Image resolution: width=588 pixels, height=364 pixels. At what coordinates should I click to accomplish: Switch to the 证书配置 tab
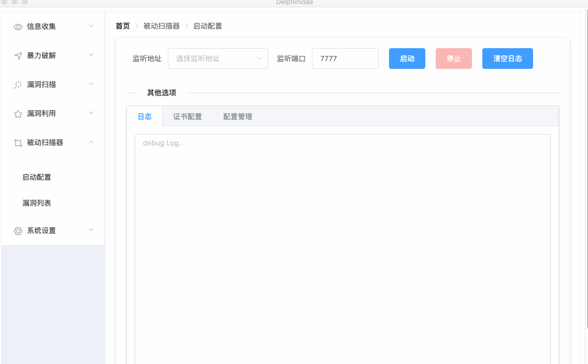coord(188,117)
